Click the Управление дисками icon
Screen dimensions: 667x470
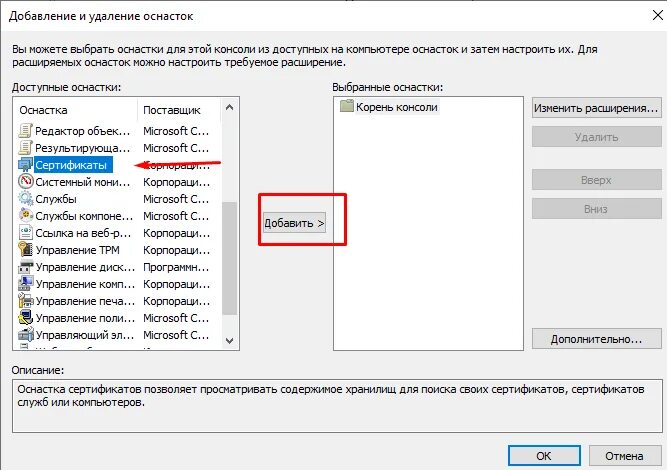pyautogui.click(x=26, y=267)
